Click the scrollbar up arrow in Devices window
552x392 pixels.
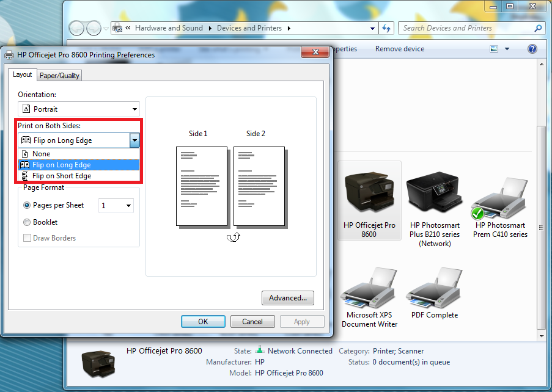point(542,64)
